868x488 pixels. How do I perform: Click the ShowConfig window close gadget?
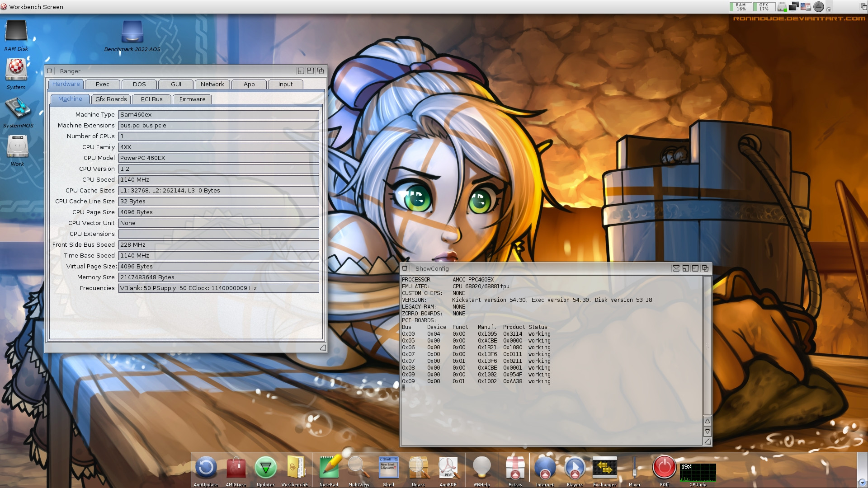click(x=405, y=268)
